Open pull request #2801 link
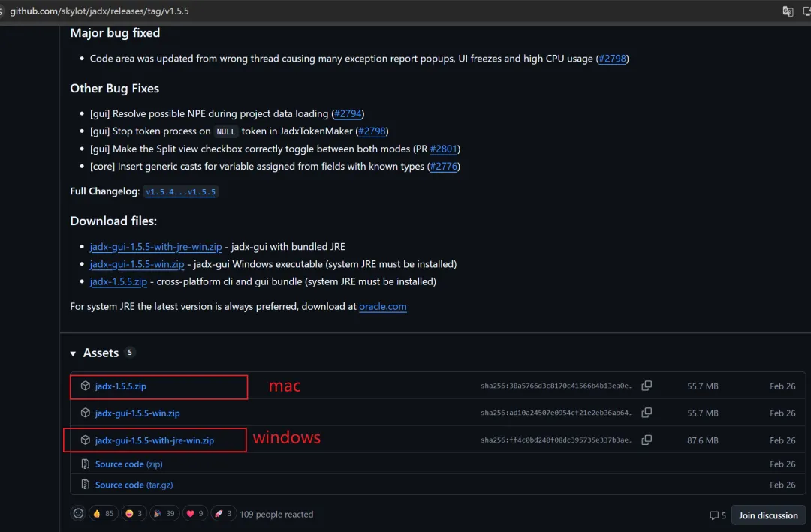The image size is (811, 532). [444, 149]
